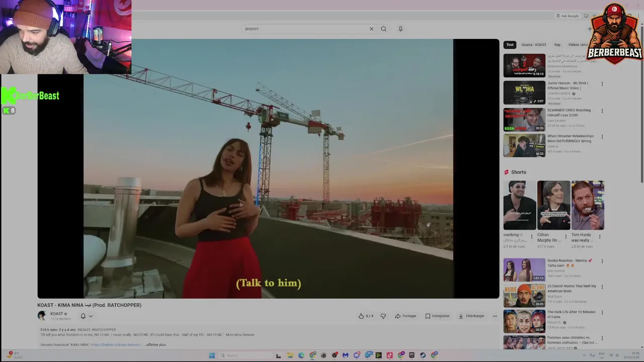The width and height of the screenshot is (644, 362).
Task: Open When Streamer Relationships video thumbnail
Action: pos(524,145)
